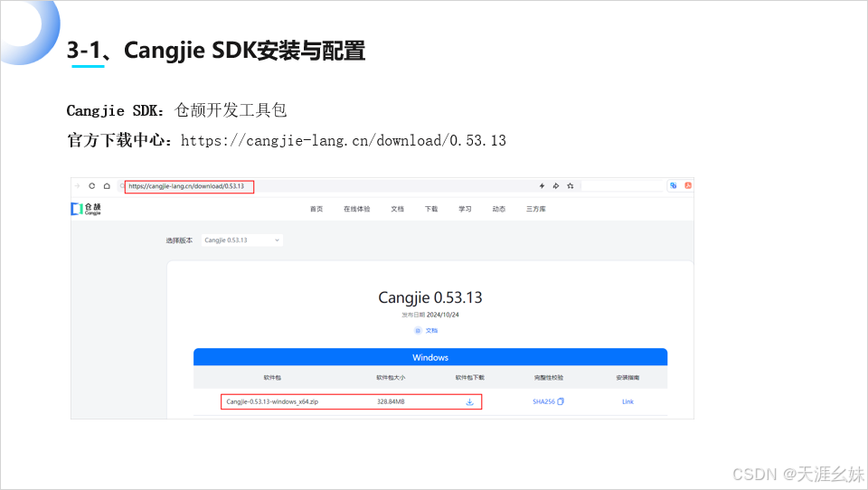Image resolution: width=868 pixels, height=490 pixels.
Task: Open the 三方库 nav item
Action: (x=536, y=209)
